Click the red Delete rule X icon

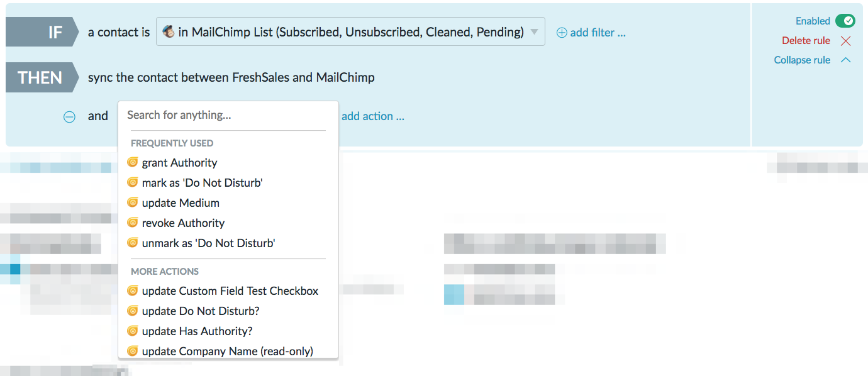point(845,41)
